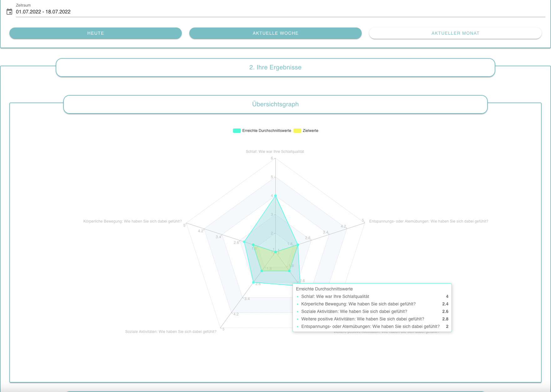This screenshot has width=551, height=392.
Task: Click the Soziale Aktivitäten cyan data point
Action: click(x=253, y=282)
